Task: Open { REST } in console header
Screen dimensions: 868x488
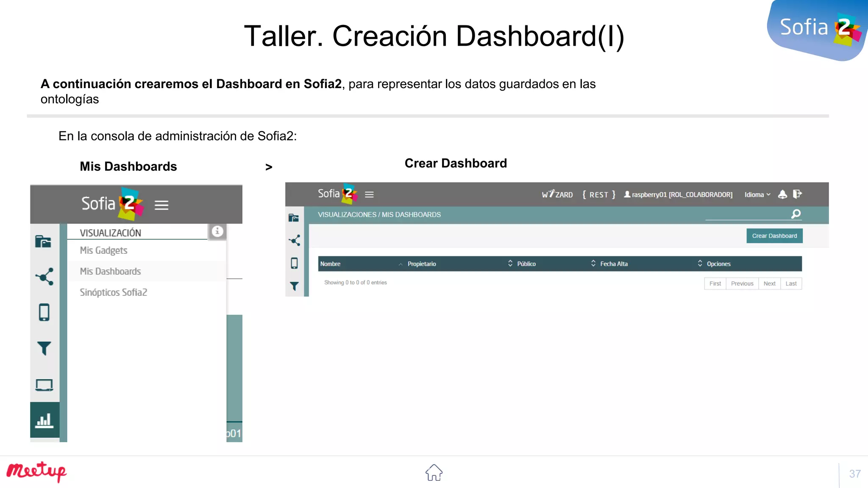Action: (x=599, y=194)
